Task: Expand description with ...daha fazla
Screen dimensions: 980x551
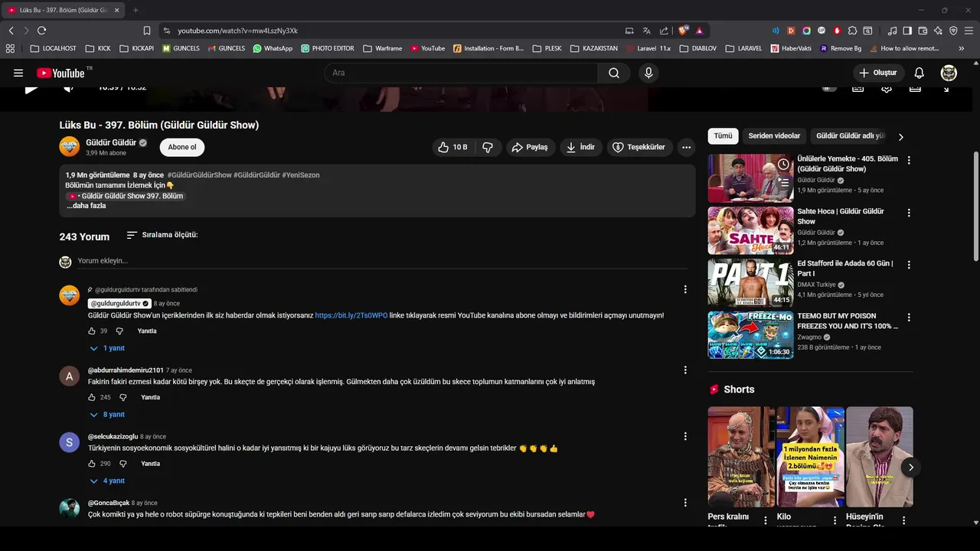Action: click(86, 206)
